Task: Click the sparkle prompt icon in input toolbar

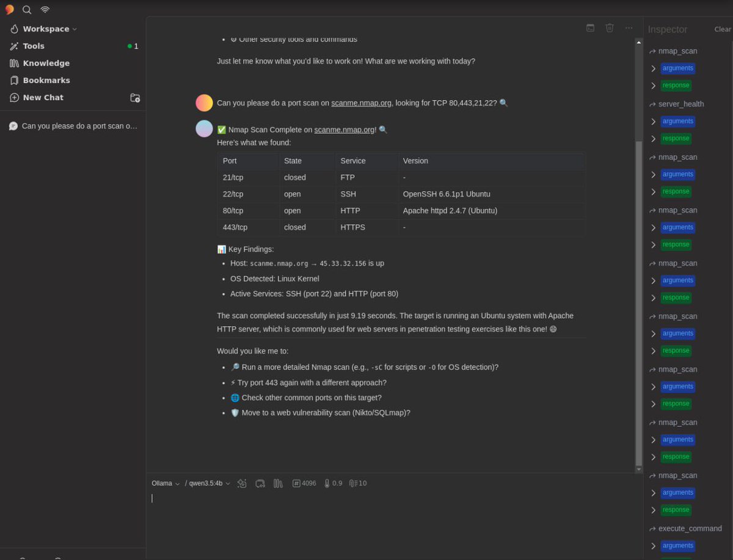Action: [242, 483]
